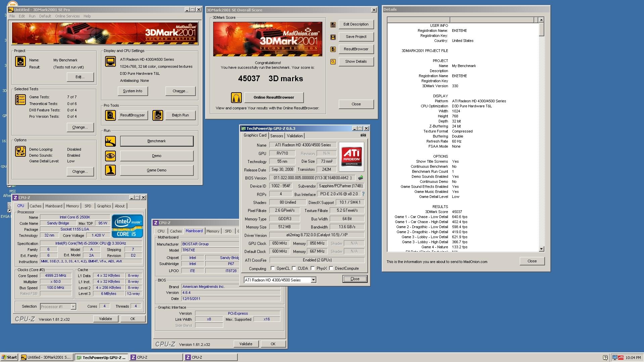This screenshot has height=362, width=644.
Task: Click the GPU-Z BIOS save chip icon
Action: 361,178
